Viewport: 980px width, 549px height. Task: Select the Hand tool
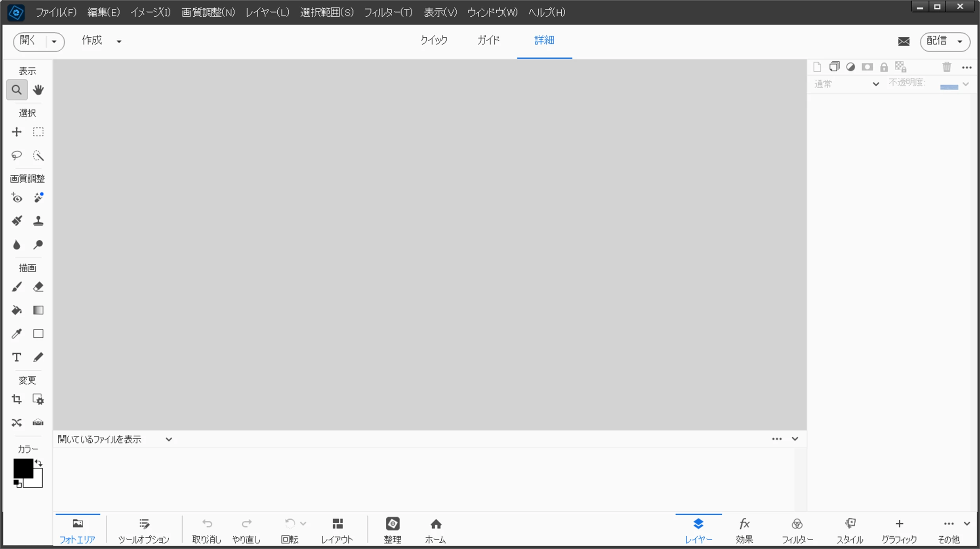[38, 90]
